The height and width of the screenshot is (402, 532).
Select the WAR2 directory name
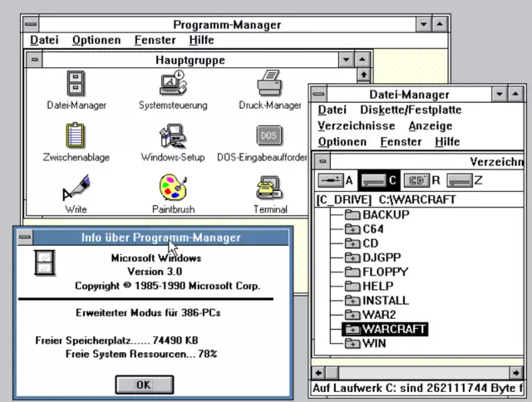click(379, 315)
